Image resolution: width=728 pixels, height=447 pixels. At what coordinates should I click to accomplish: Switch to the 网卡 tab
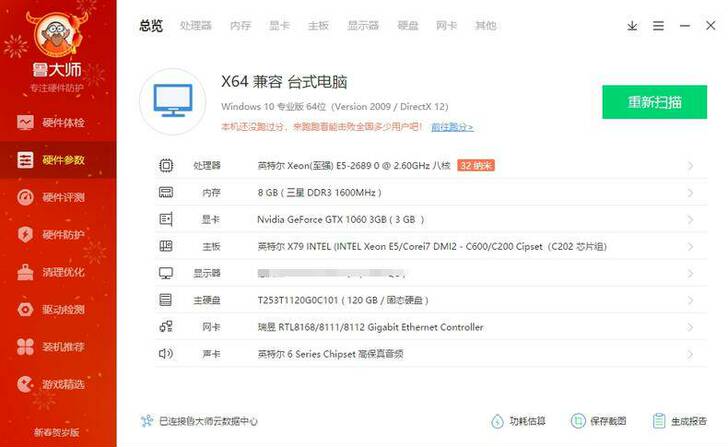[446, 26]
